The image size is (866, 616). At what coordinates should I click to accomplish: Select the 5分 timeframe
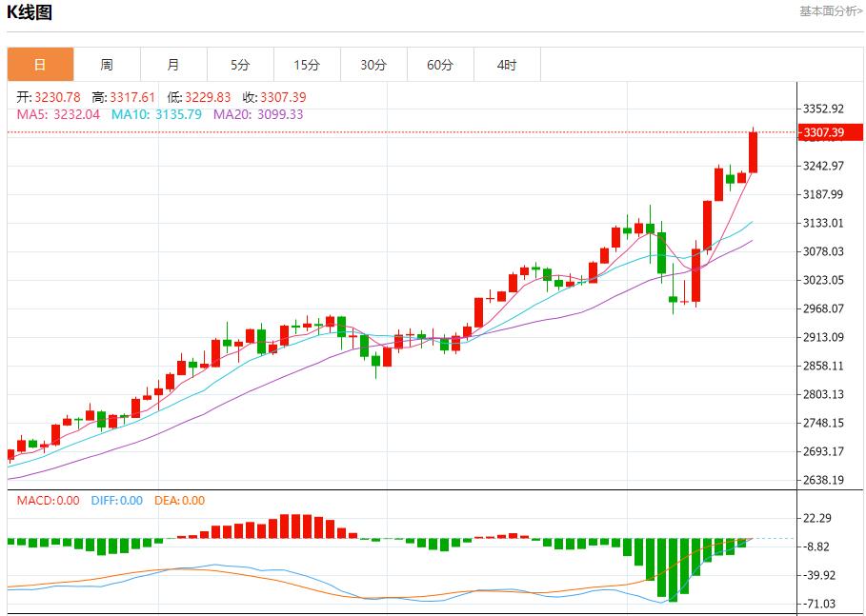(240, 65)
